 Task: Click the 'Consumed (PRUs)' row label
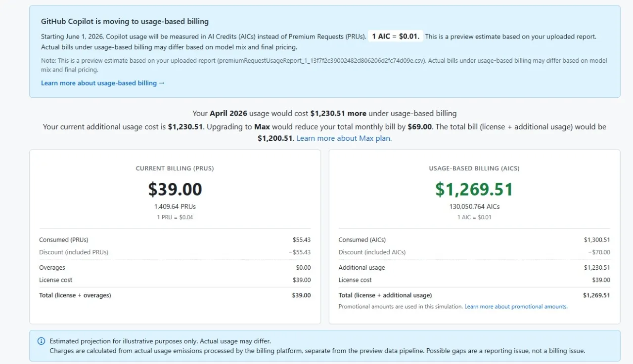click(64, 240)
